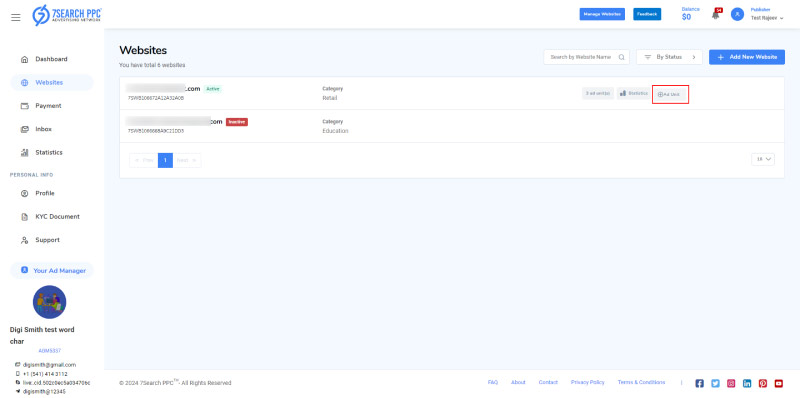This screenshot has width=800, height=398.
Task: Click website ID 7SWB106672A12A32A0B
Action: click(156, 98)
